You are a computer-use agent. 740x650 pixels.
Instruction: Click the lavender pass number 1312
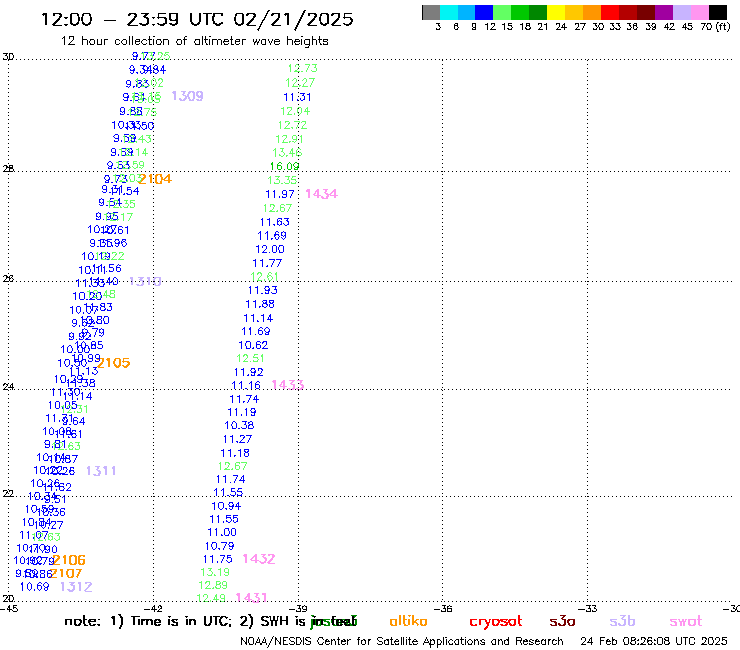76,587
